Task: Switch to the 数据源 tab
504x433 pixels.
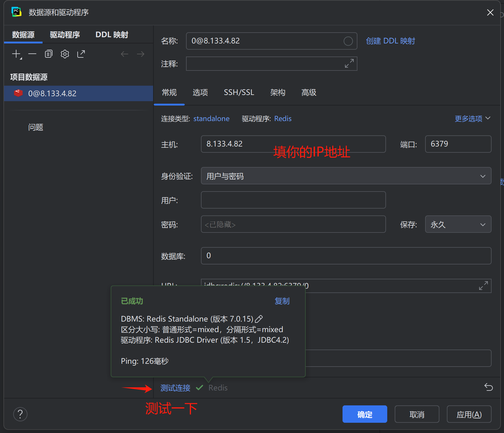Action: (23, 35)
